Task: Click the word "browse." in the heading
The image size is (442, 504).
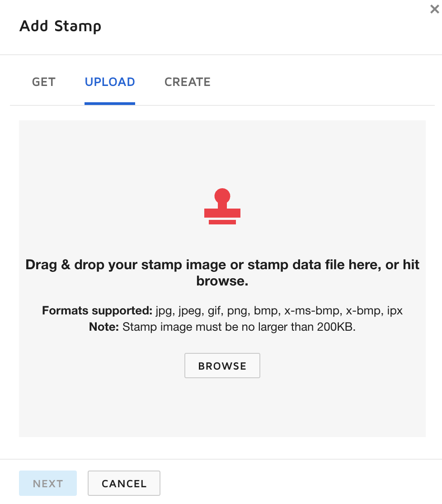Action: click(x=222, y=281)
